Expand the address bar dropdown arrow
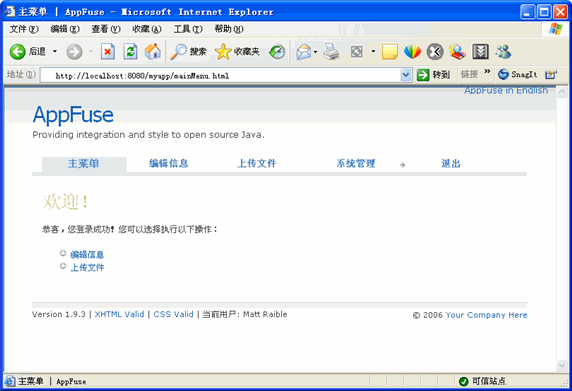Screen dimensions: 572x391 405,75
